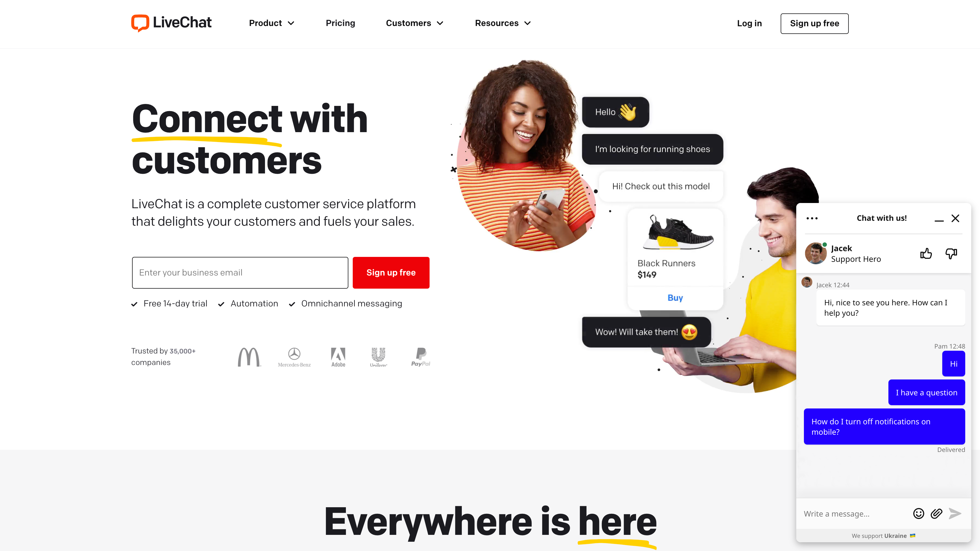Click the emoji icon in message input
Screen dimensions: 980x551
tap(919, 513)
